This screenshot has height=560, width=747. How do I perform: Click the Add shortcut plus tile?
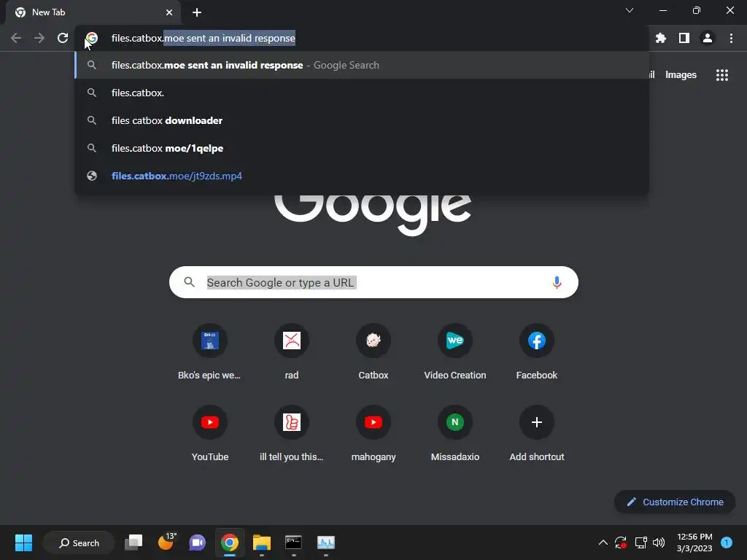pos(537,434)
